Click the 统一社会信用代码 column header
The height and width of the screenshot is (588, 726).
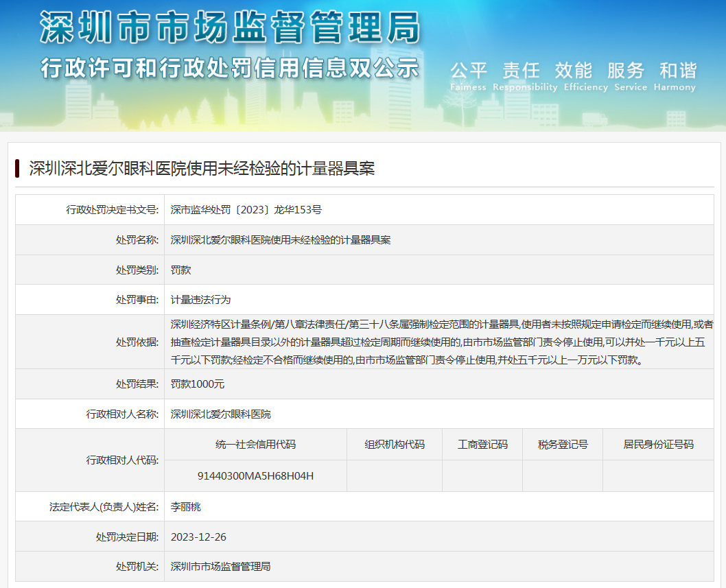click(x=255, y=445)
